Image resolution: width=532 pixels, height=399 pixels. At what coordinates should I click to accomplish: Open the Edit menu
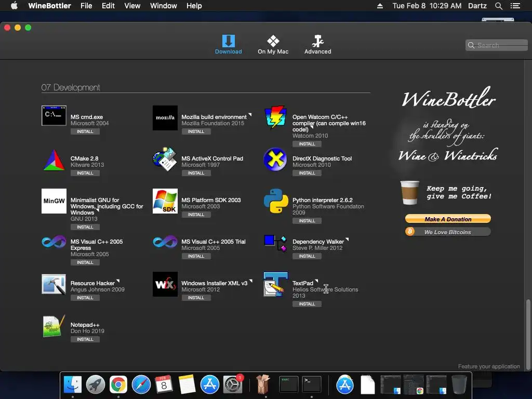[x=108, y=6]
